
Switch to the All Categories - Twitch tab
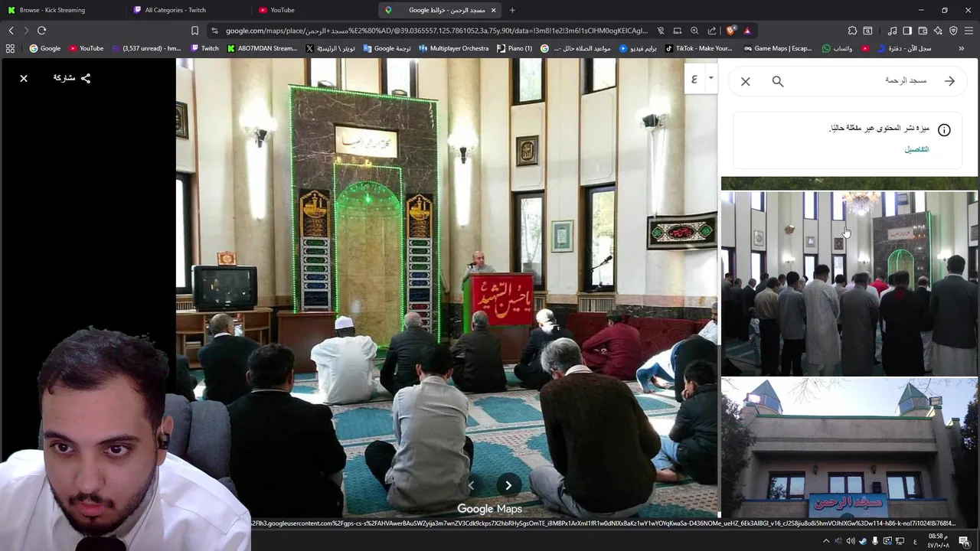pos(188,10)
